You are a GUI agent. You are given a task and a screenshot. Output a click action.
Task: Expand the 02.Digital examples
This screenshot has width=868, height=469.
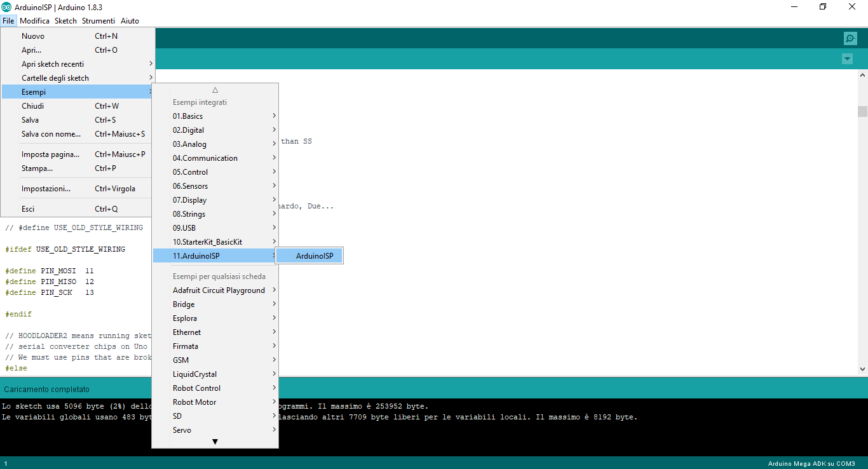pyautogui.click(x=215, y=130)
